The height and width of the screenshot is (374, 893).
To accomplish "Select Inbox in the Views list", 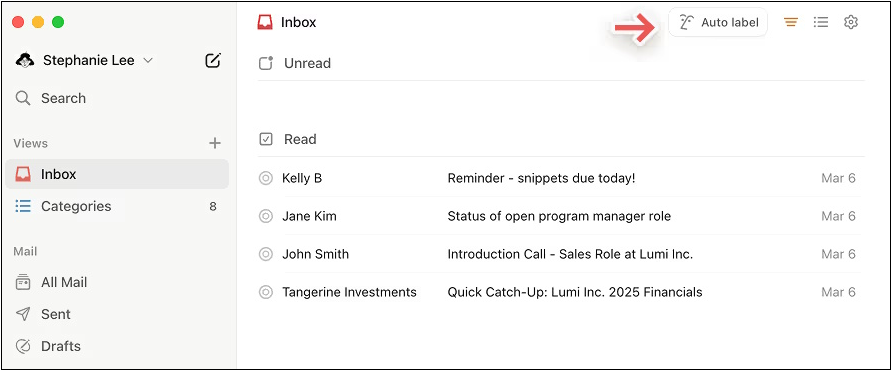I will tap(117, 174).
